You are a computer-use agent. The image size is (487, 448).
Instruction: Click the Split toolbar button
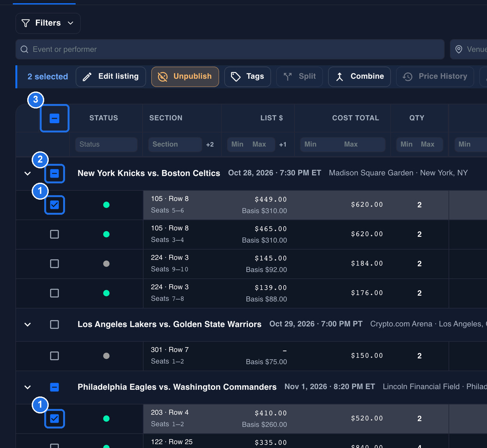(x=299, y=76)
